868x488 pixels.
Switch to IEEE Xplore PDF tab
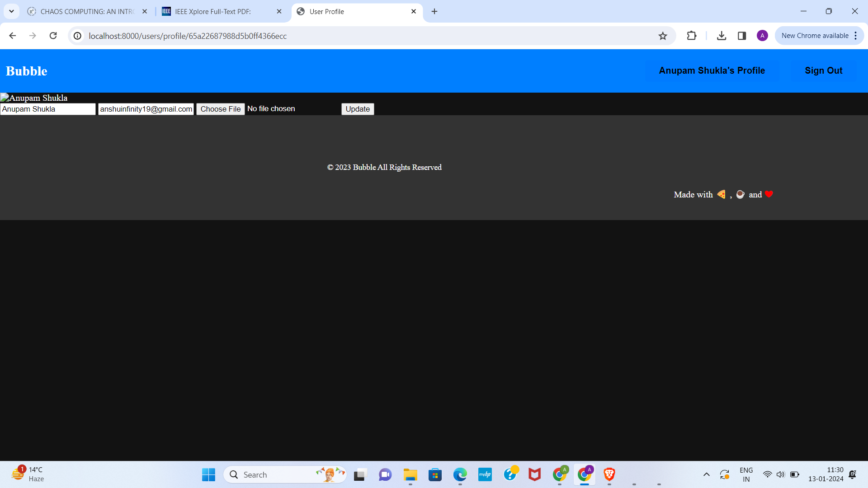click(212, 12)
